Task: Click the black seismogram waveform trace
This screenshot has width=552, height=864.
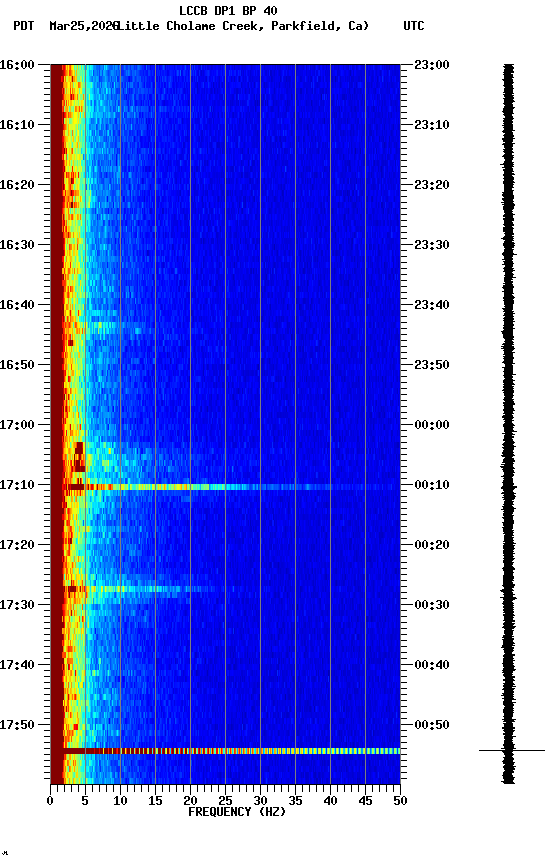Action: (x=508, y=424)
